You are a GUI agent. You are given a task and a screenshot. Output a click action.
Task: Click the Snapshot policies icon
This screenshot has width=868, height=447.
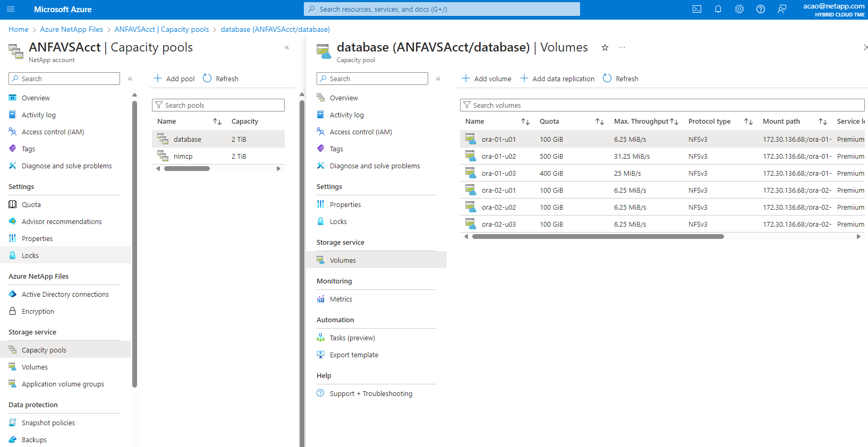point(13,423)
